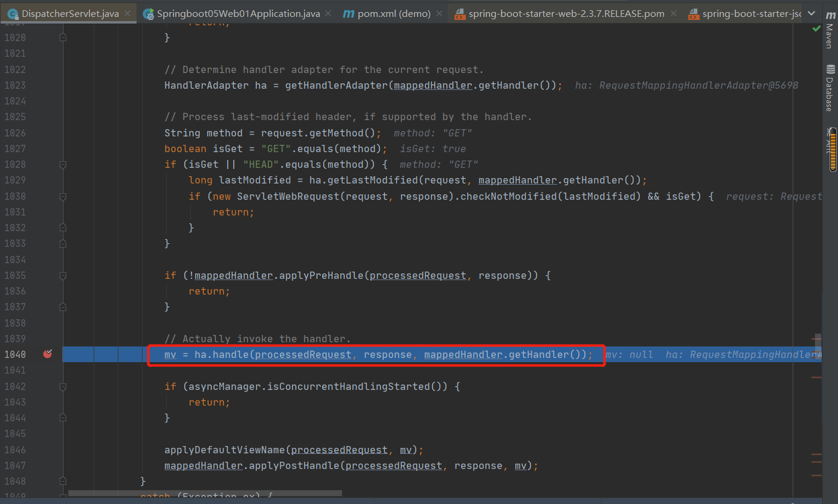
Task: Open the Database tool window
Action: pos(830,88)
